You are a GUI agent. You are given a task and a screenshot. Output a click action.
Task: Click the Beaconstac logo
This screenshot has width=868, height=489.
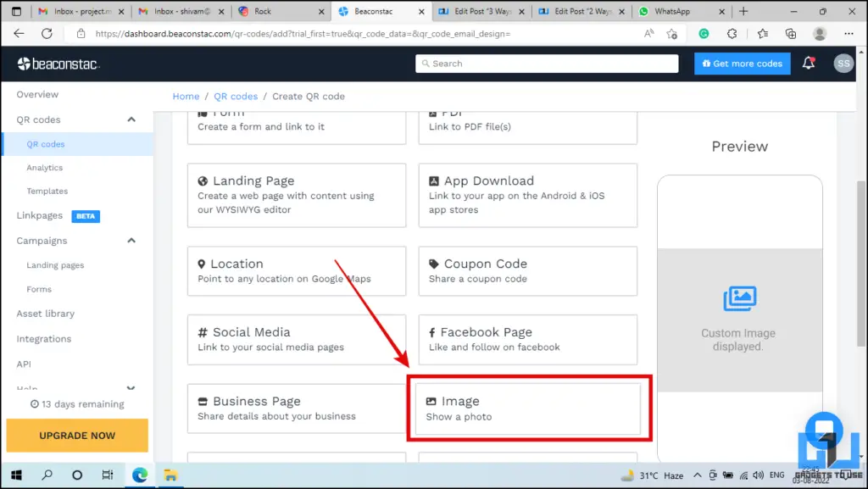58,64
